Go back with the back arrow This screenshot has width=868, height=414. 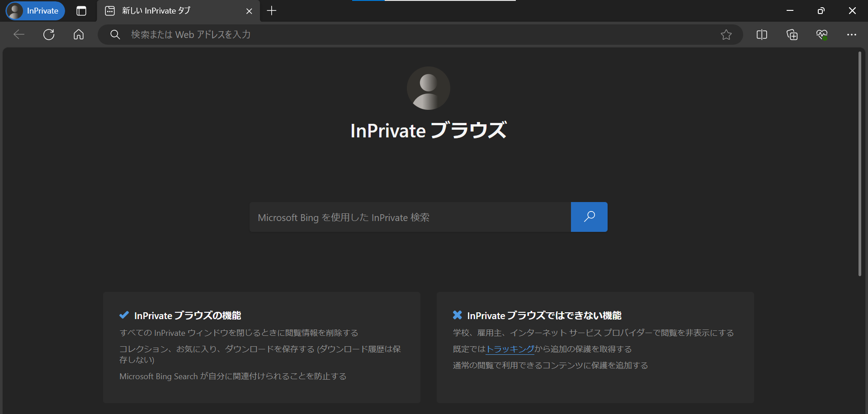click(x=19, y=34)
